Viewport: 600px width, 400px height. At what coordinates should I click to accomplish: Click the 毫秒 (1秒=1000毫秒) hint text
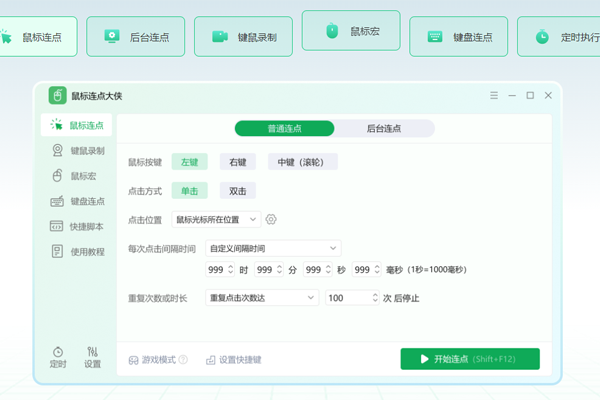point(426,270)
